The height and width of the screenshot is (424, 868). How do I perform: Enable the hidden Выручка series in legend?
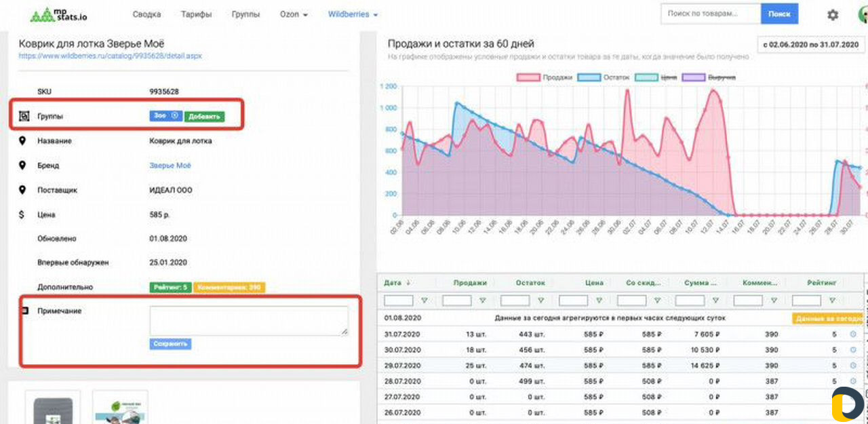click(x=709, y=77)
